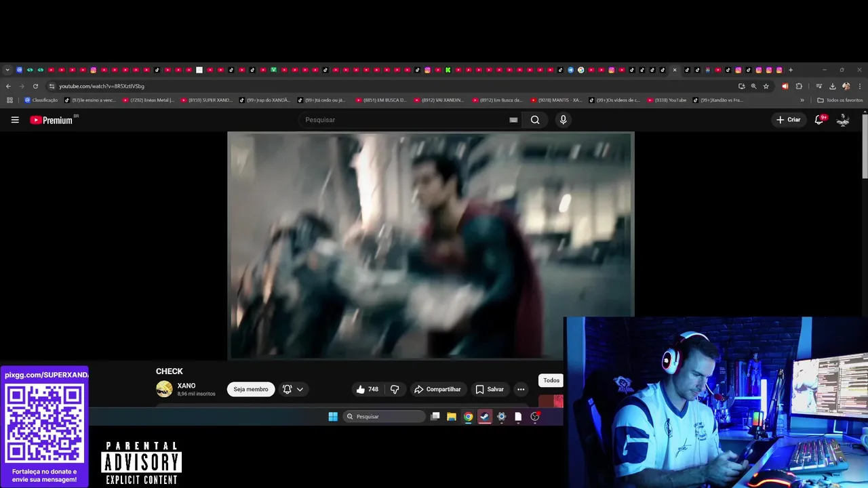Open the (8851) EM BUSCA D bookmark
This screenshot has width=868, height=488.
tap(382, 100)
